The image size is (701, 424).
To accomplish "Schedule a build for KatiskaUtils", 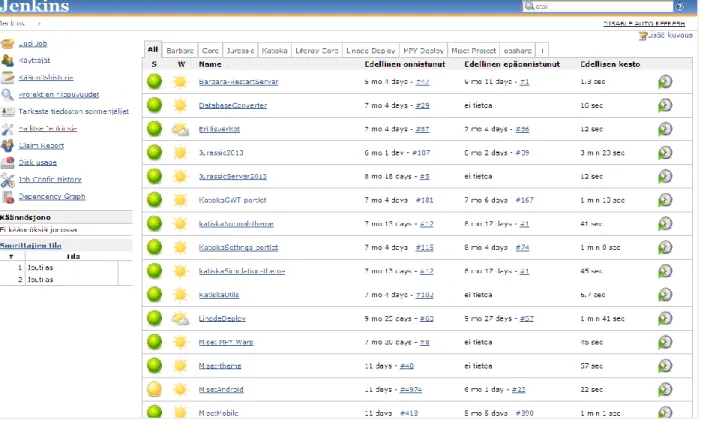I will pyautogui.click(x=665, y=295).
